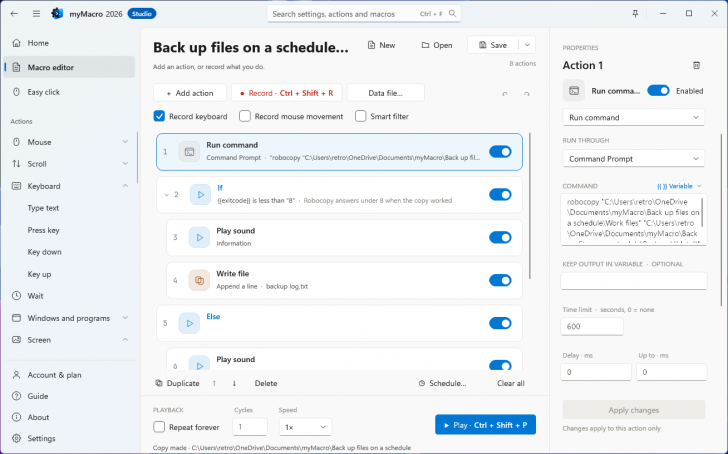Image resolution: width=728 pixels, height=454 pixels.
Task: Open the Run command action type dropdown
Action: [633, 117]
